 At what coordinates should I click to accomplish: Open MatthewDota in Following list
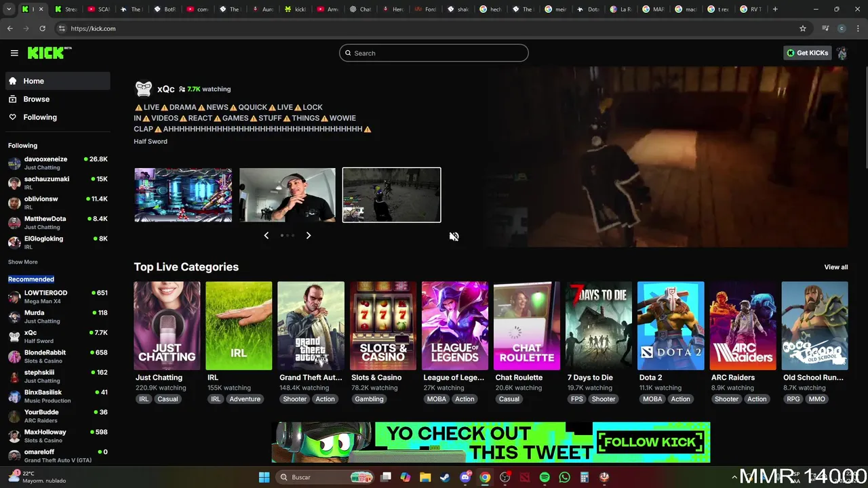click(x=58, y=222)
